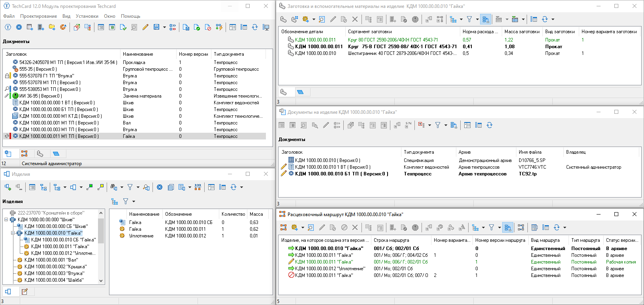Click the refresh icon in main TechCard toolbar

pos(255,27)
